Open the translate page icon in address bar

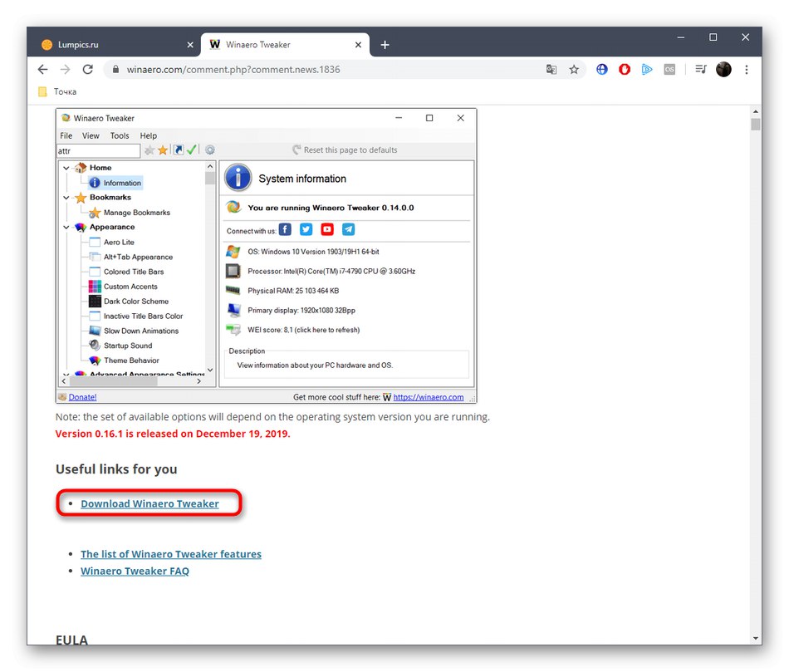[x=551, y=70]
